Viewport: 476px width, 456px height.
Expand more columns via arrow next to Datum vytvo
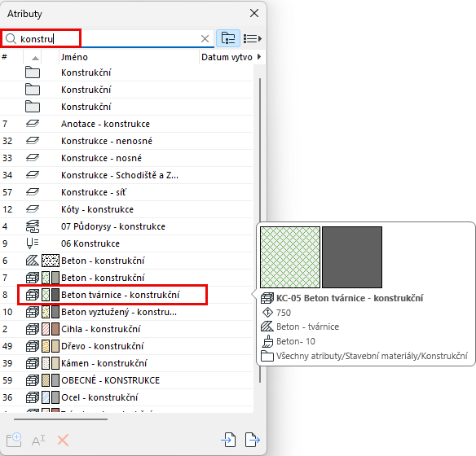click(x=259, y=57)
